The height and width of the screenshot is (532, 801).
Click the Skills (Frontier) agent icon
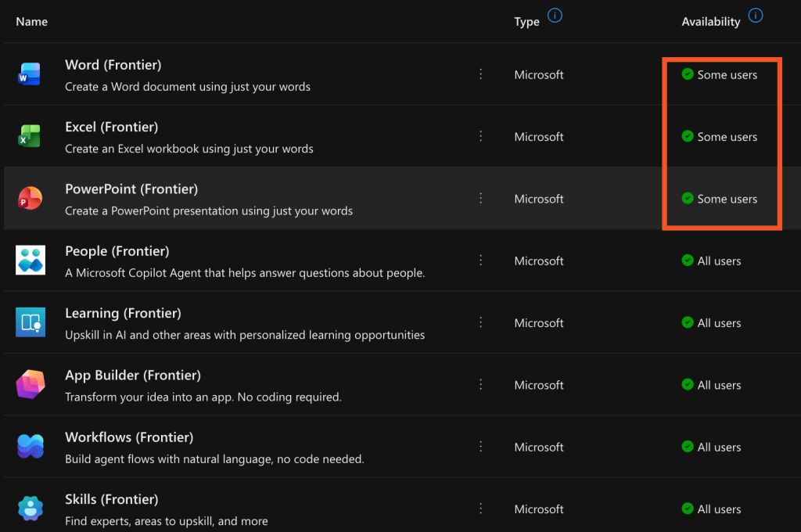[30, 509]
